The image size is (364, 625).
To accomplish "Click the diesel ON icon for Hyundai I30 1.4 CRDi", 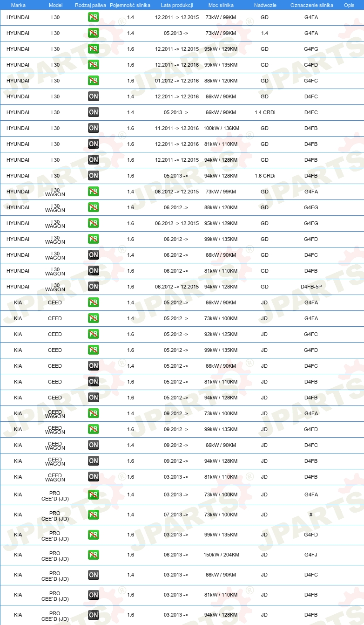I will click(x=94, y=112).
